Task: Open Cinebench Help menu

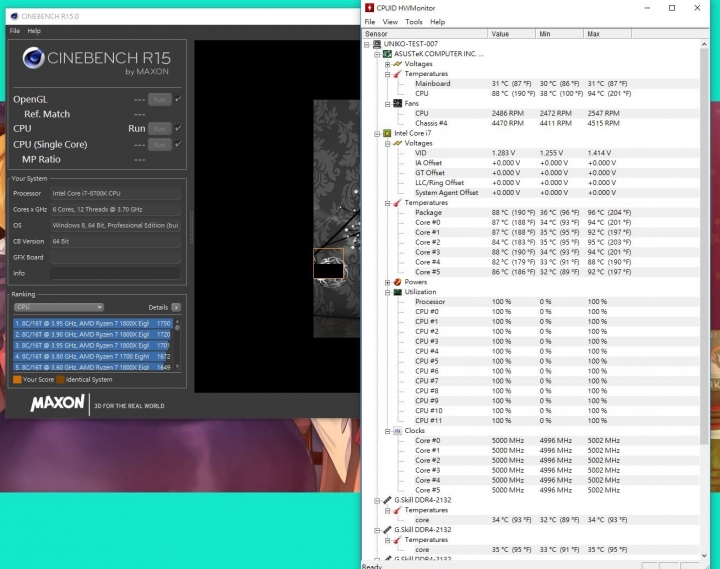Action: pyautogui.click(x=34, y=31)
